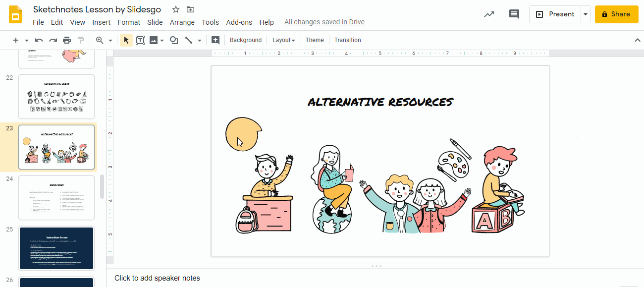Click the yellow Share button
Viewport: 644px width, 287px height.
click(x=616, y=14)
